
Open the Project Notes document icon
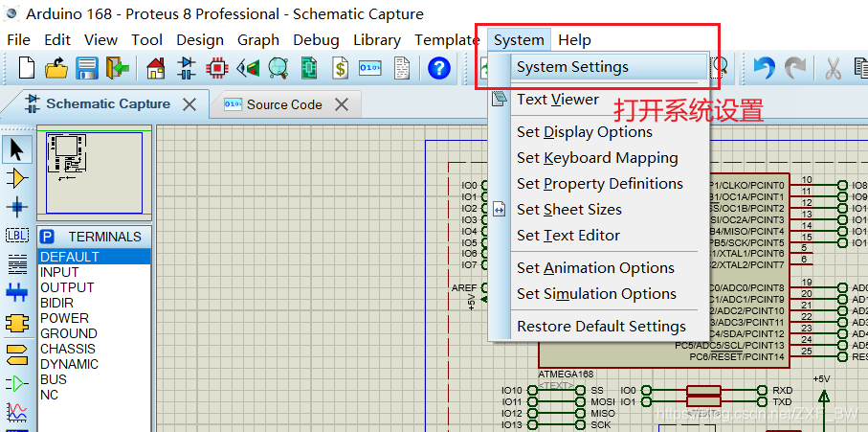click(402, 68)
